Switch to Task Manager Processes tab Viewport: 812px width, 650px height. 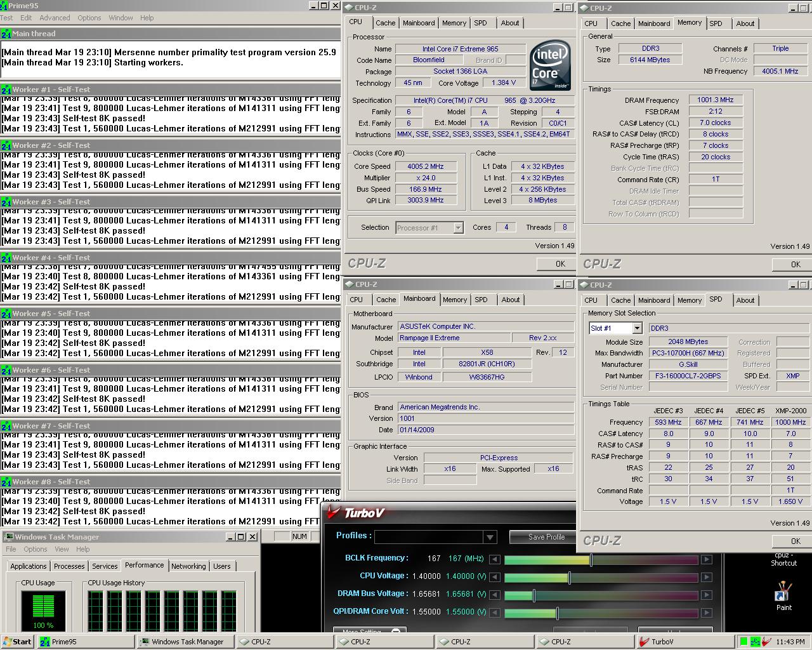pyautogui.click(x=69, y=566)
